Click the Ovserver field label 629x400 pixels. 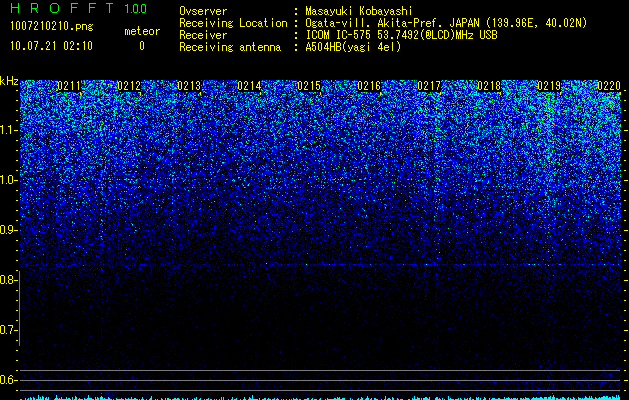pyautogui.click(x=203, y=11)
